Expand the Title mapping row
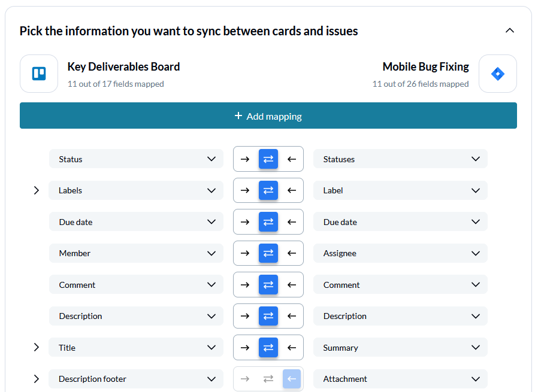Screen dimensions: 538x392 click(x=37, y=348)
